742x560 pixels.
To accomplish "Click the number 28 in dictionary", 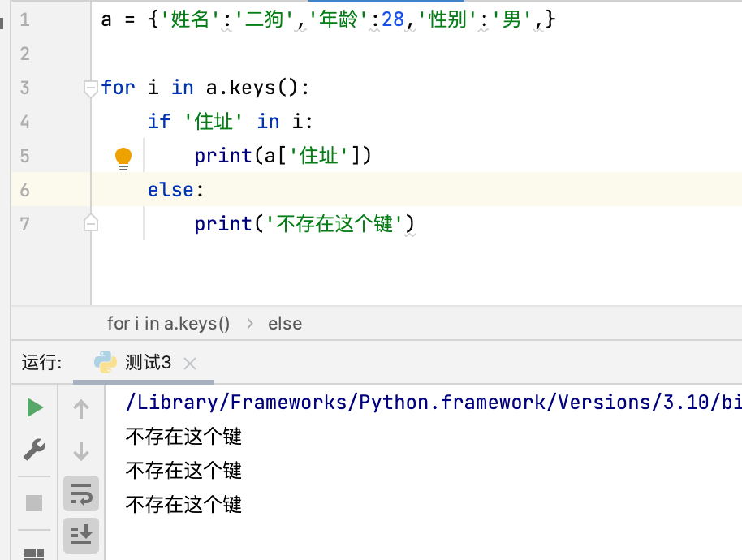I will pyautogui.click(x=393, y=19).
